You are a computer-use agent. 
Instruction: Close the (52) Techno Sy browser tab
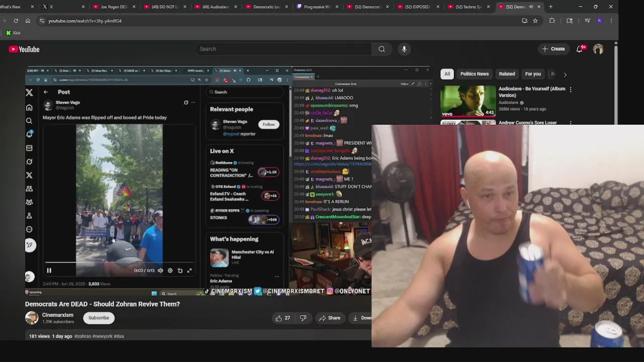point(488,7)
